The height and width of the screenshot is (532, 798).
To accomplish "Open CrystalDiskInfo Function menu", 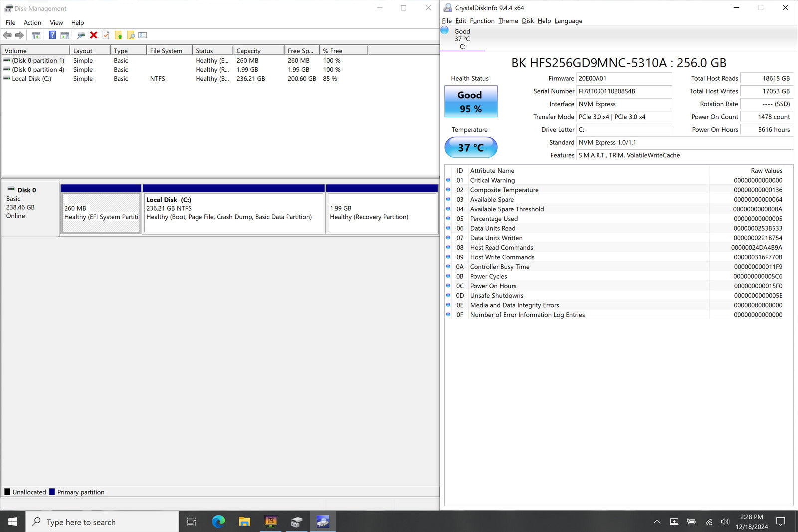I will 482,21.
